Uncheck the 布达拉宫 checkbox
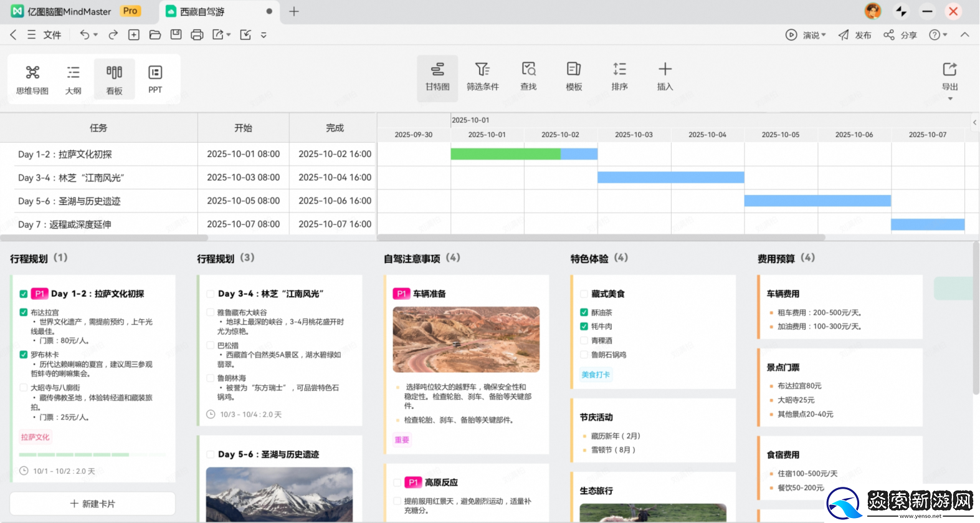The height and width of the screenshot is (523, 980). tap(24, 312)
